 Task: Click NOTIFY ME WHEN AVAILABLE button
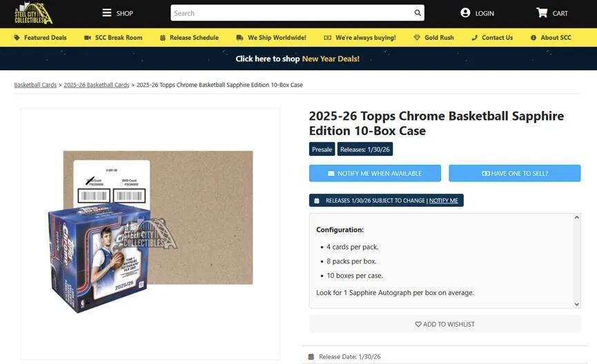[375, 173]
